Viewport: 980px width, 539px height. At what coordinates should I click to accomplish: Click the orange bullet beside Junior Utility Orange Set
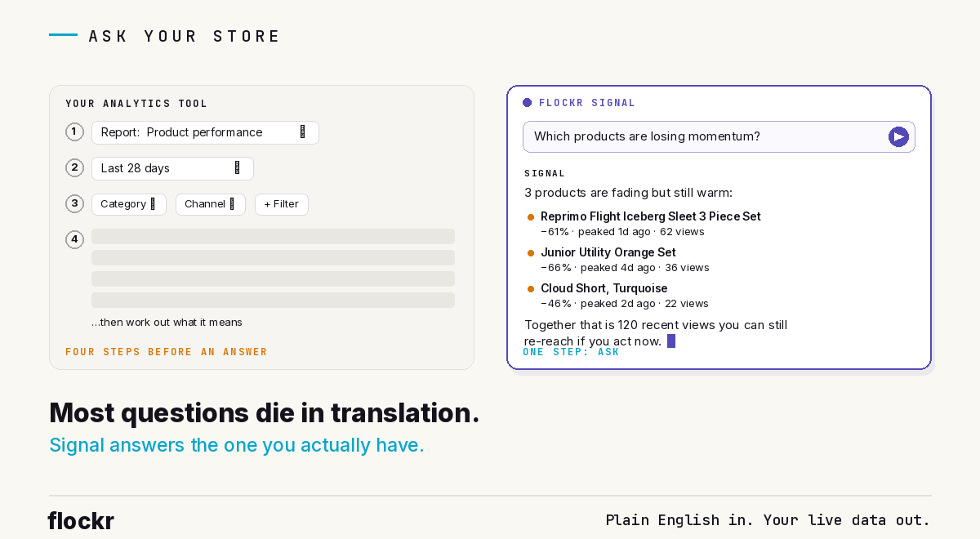click(x=531, y=253)
